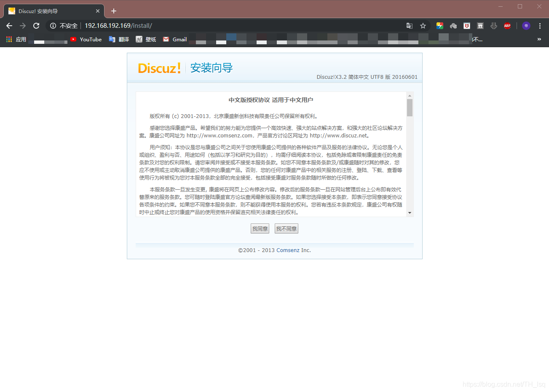Open the red shield extension icon
Image resolution: width=549 pixels, height=392 pixels.
coord(467,26)
